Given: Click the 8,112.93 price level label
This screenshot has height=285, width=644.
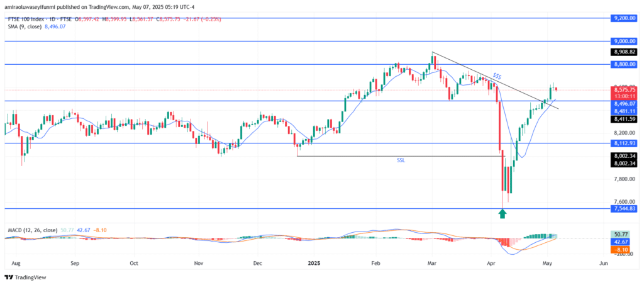Looking at the screenshot, I should pos(625,143).
